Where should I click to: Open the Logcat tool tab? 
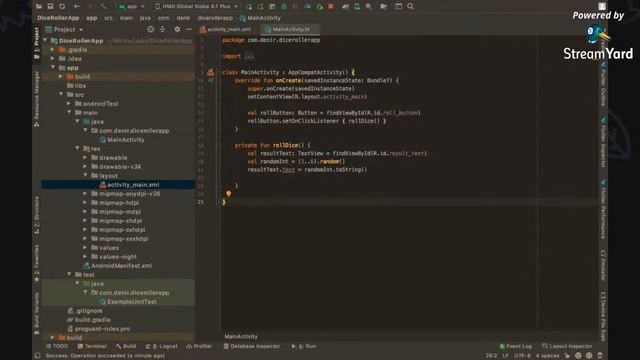(x=162, y=346)
